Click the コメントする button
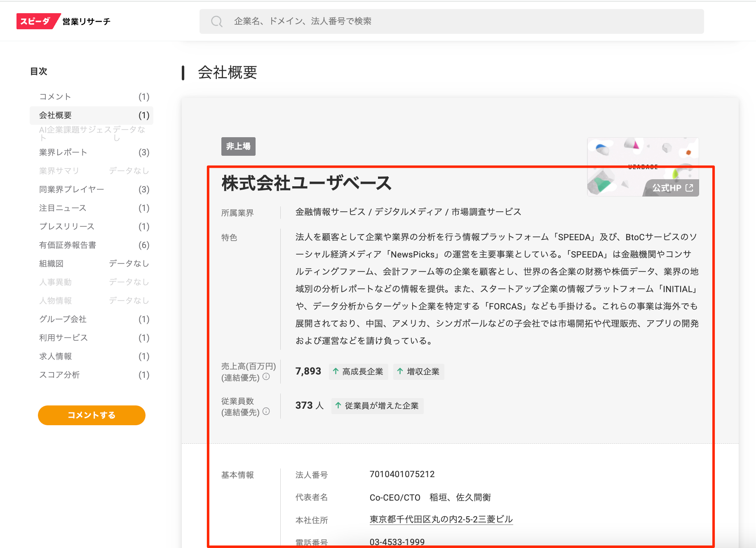The image size is (756, 548). [92, 415]
